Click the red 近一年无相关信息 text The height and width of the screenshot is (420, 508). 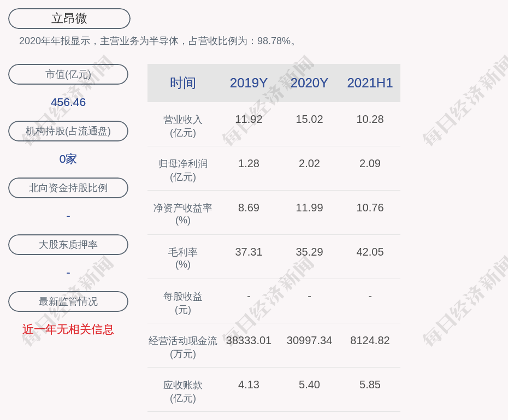click(x=68, y=329)
